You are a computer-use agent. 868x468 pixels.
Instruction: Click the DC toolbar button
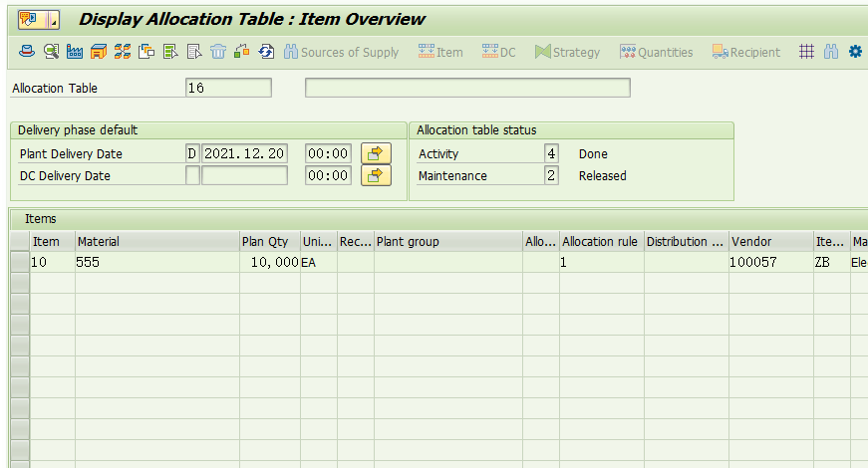(498, 52)
